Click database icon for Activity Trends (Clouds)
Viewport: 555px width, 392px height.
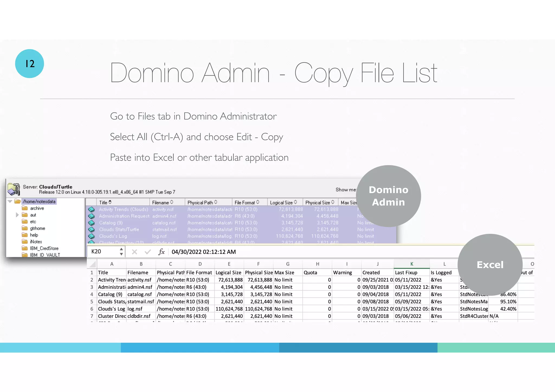[x=91, y=210]
